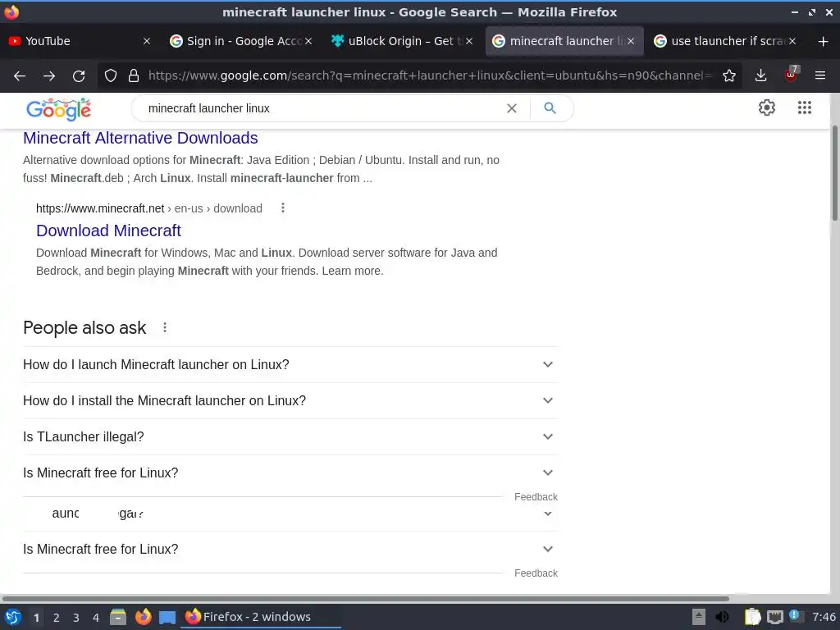Close the minecraft launcher linux tab

tap(631, 41)
